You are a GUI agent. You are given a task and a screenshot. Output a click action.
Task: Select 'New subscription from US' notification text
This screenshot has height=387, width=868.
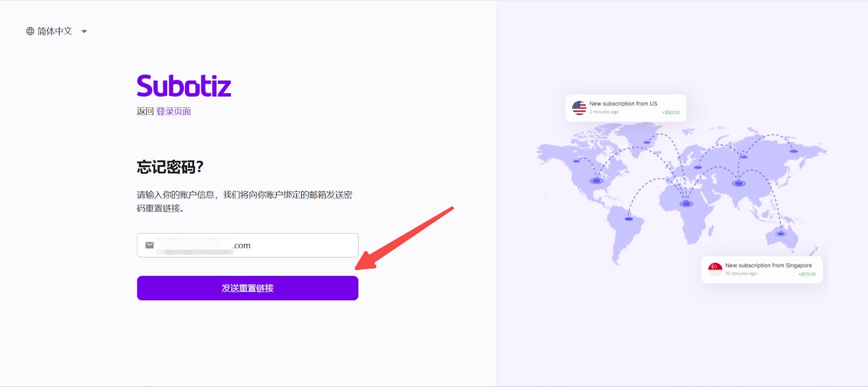click(623, 104)
